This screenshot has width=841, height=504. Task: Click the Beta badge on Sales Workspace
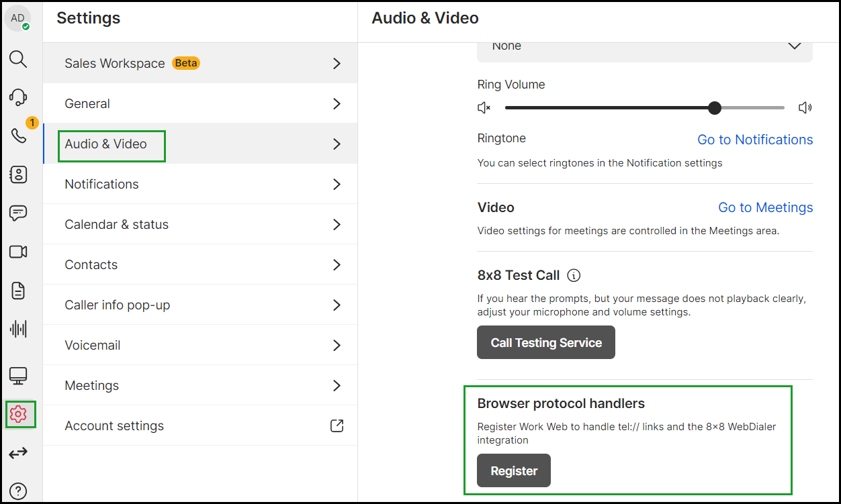click(x=186, y=63)
